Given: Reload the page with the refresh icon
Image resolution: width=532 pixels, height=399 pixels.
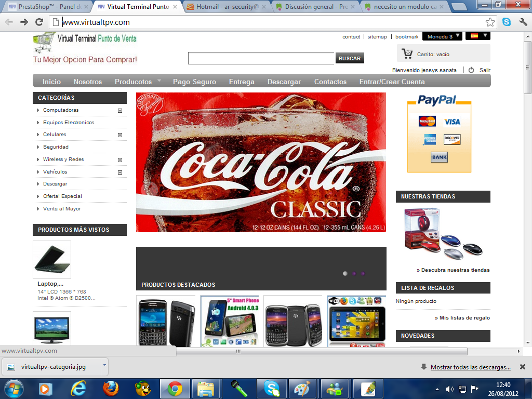Looking at the screenshot, I should click(39, 22).
